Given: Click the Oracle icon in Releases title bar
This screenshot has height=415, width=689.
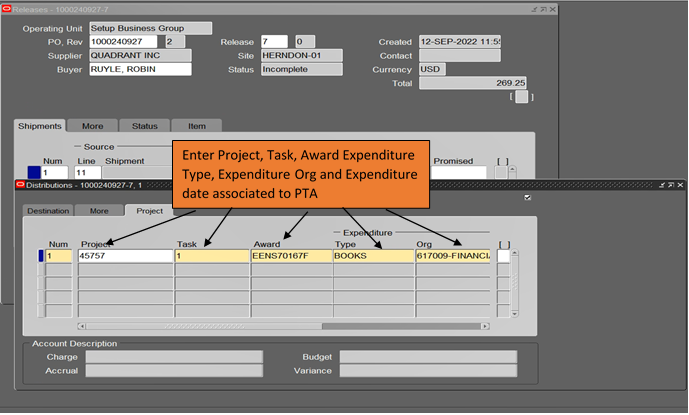Looking at the screenshot, I should pos(8,8).
